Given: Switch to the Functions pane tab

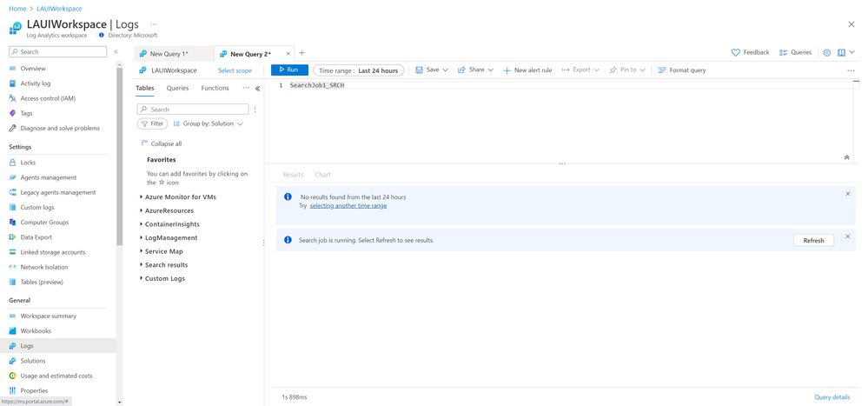Looking at the screenshot, I should 215,89.
